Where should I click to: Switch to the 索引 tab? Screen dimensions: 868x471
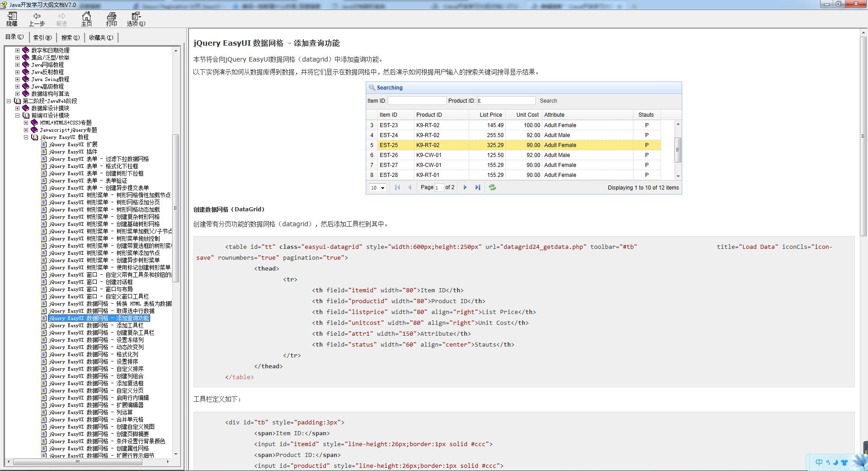tap(42, 38)
